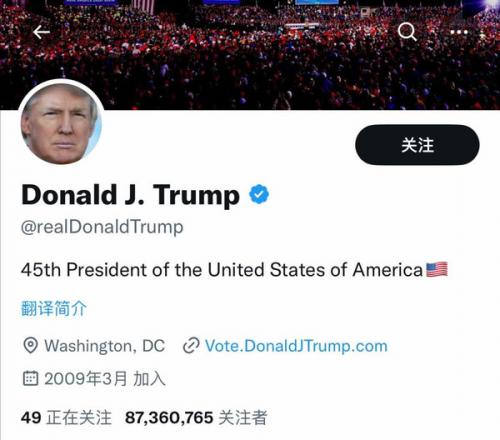Open the circular profile picture
The height and width of the screenshot is (440, 500).
click(x=61, y=123)
